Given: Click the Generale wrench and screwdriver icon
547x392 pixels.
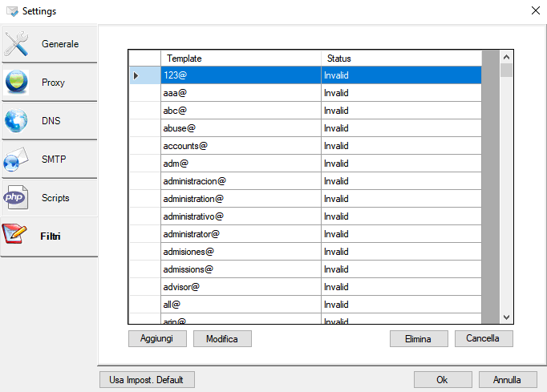Looking at the screenshot, I should point(16,44).
